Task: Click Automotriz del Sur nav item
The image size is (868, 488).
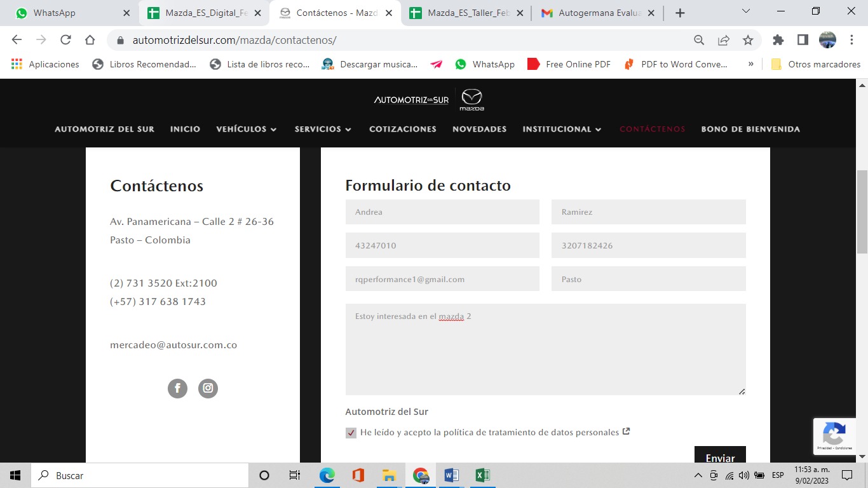Action: point(104,129)
